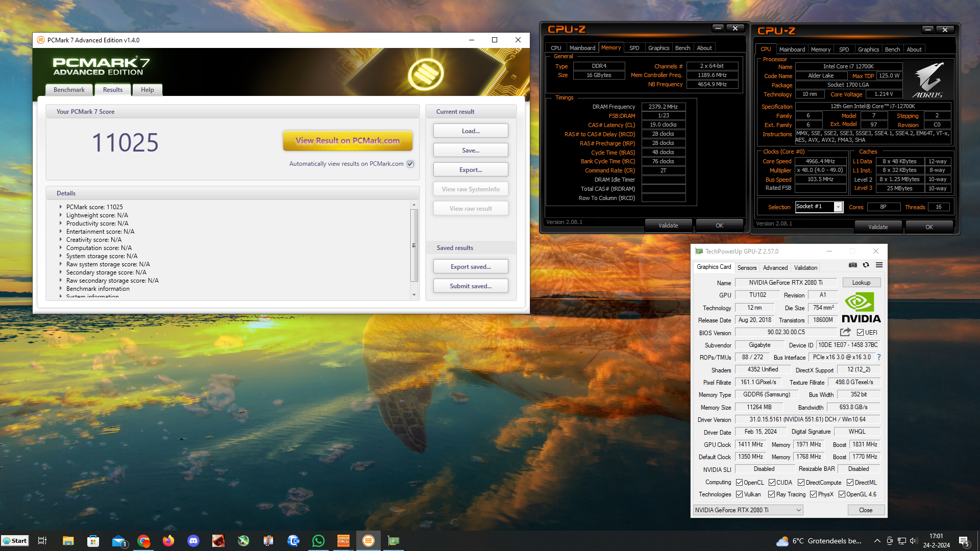Expand the Productivity score entry
Image resolution: width=980 pixels, height=551 pixels.
tap(60, 223)
